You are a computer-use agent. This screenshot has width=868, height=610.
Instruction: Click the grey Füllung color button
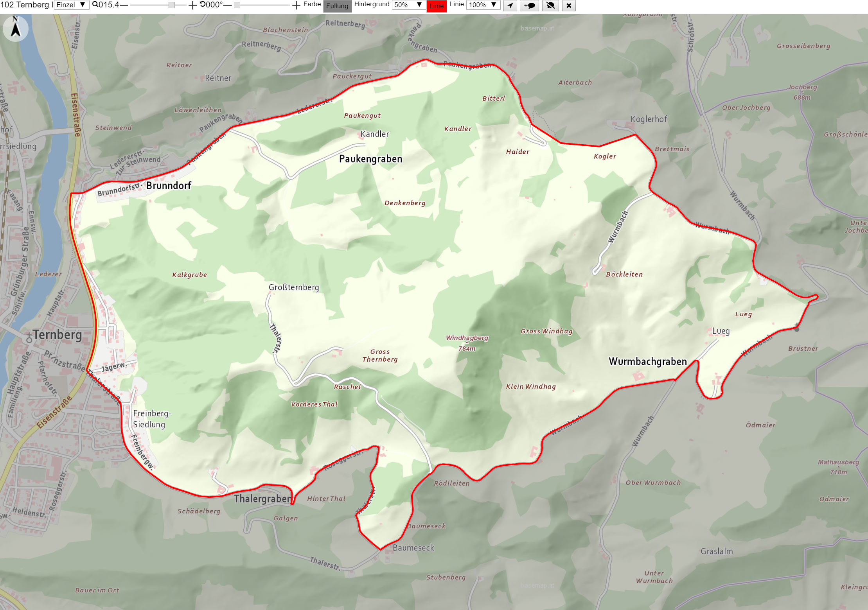coord(337,6)
